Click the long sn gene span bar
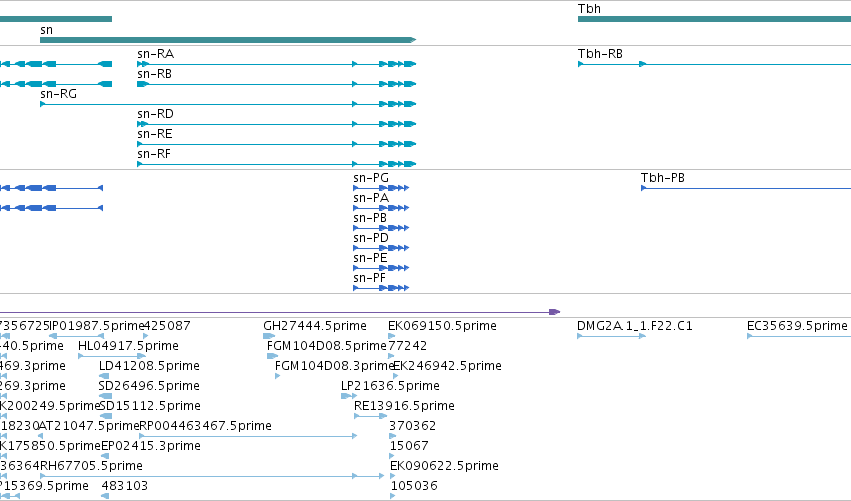 point(228,40)
